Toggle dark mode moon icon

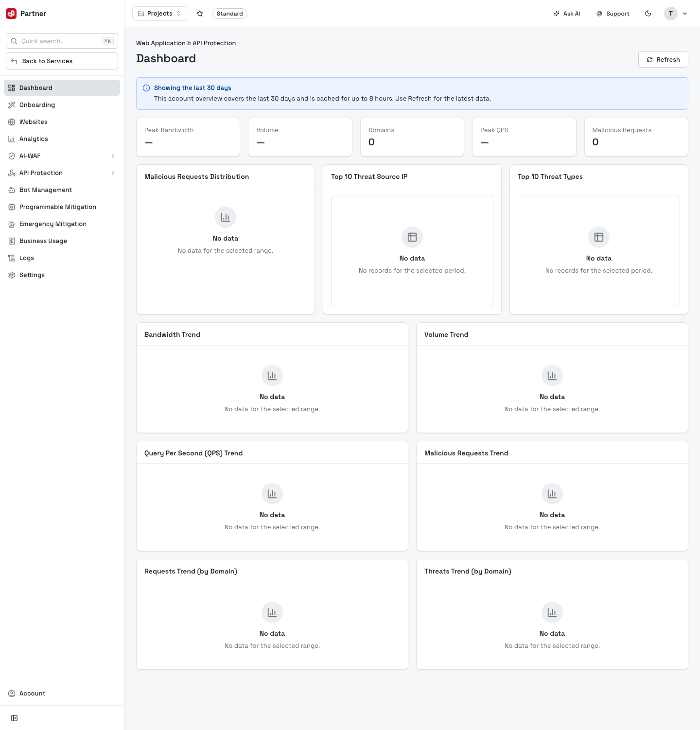click(x=648, y=14)
